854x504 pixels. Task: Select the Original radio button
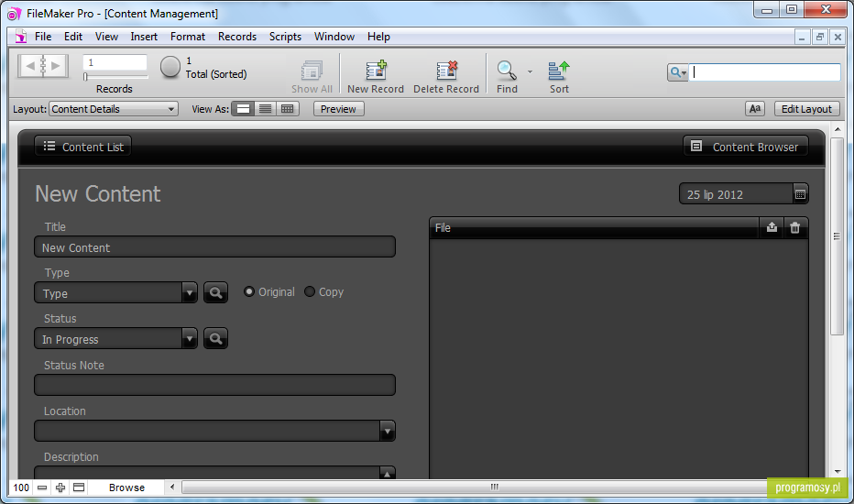click(249, 291)
